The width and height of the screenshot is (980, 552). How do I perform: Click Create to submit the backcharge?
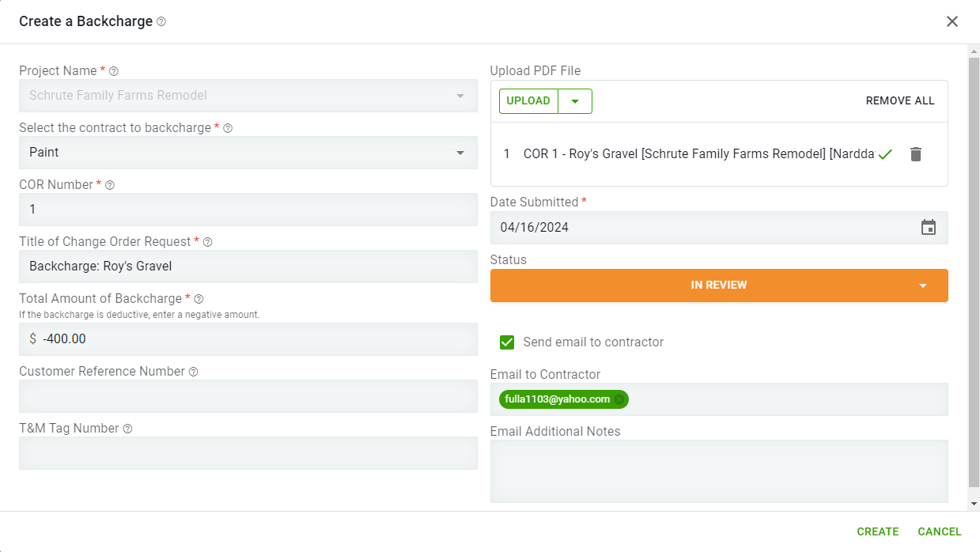click(x=878, y=532)
